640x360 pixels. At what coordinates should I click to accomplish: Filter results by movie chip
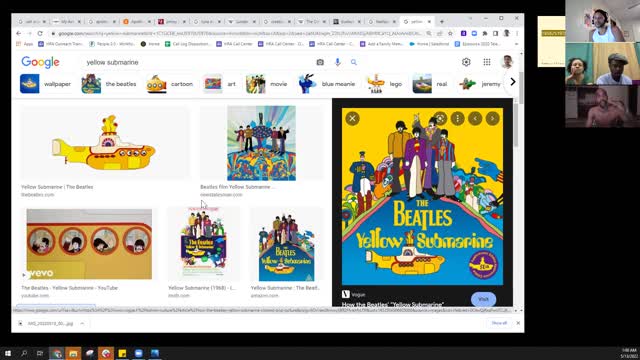267,84
